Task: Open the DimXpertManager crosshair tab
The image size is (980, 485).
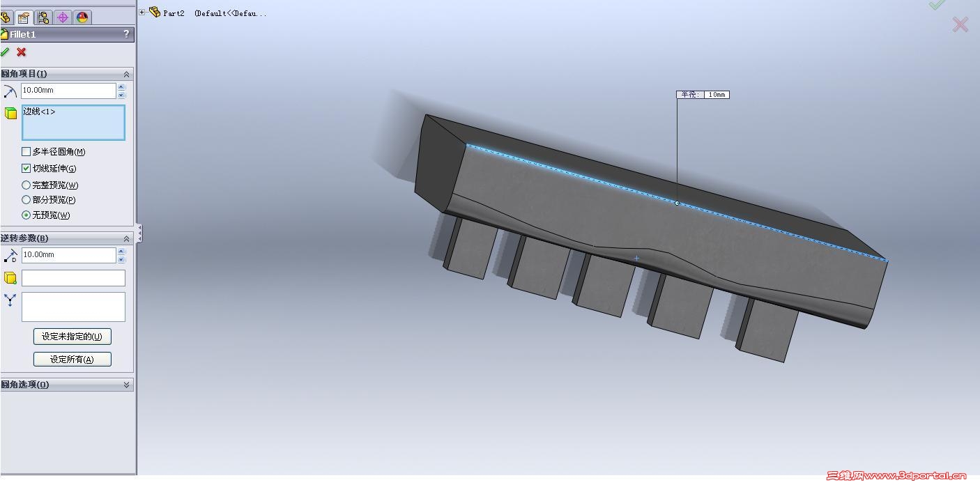Action: pos(63,17)
